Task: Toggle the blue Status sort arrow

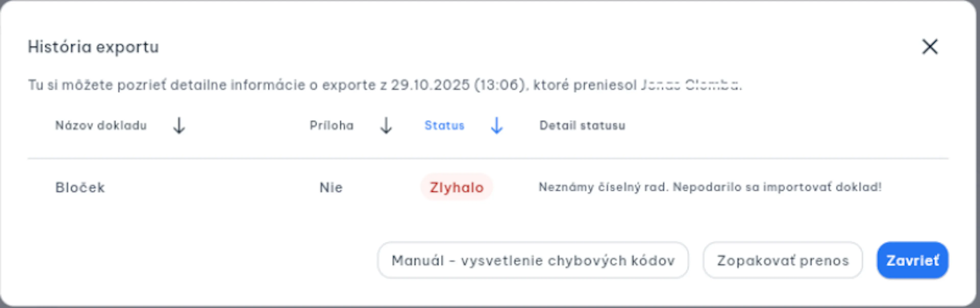Action: click(497, 125)
